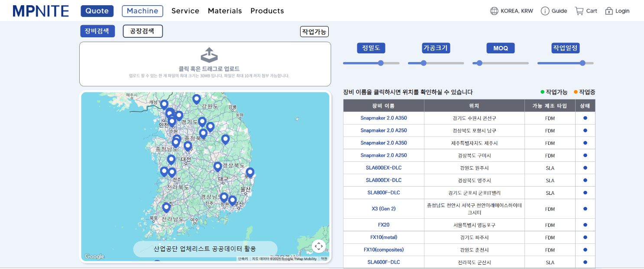This screenshot has width=644, height=269.
Task: Click the 전라북도 군산시 location cell
Action: (x=474, y=262)
